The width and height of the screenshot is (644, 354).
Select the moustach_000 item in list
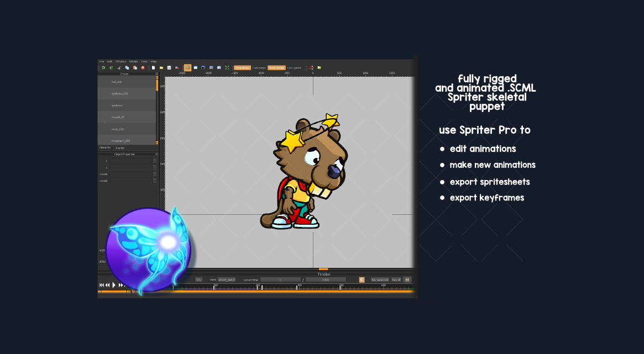127,140
